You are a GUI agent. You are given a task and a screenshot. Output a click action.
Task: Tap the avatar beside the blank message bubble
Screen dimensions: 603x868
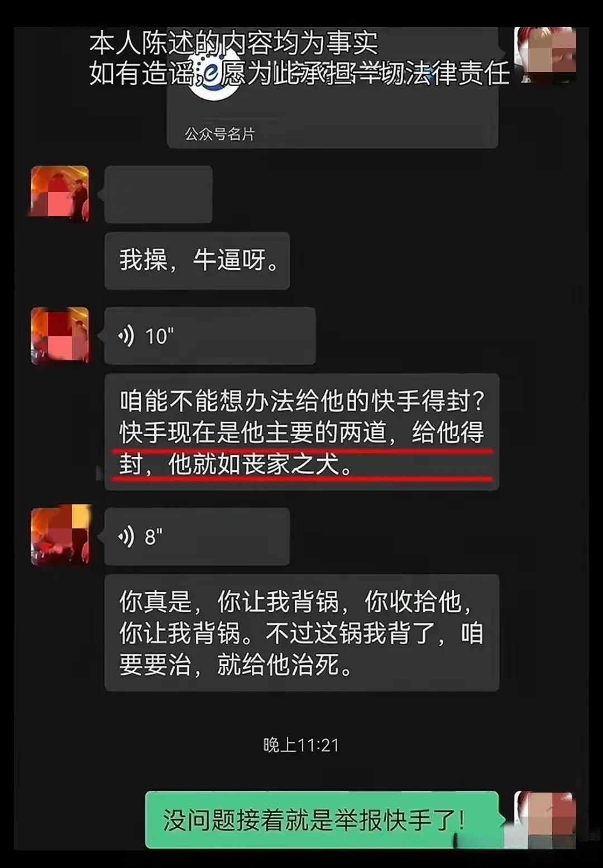pyautogui.click(x=60, y=194)
